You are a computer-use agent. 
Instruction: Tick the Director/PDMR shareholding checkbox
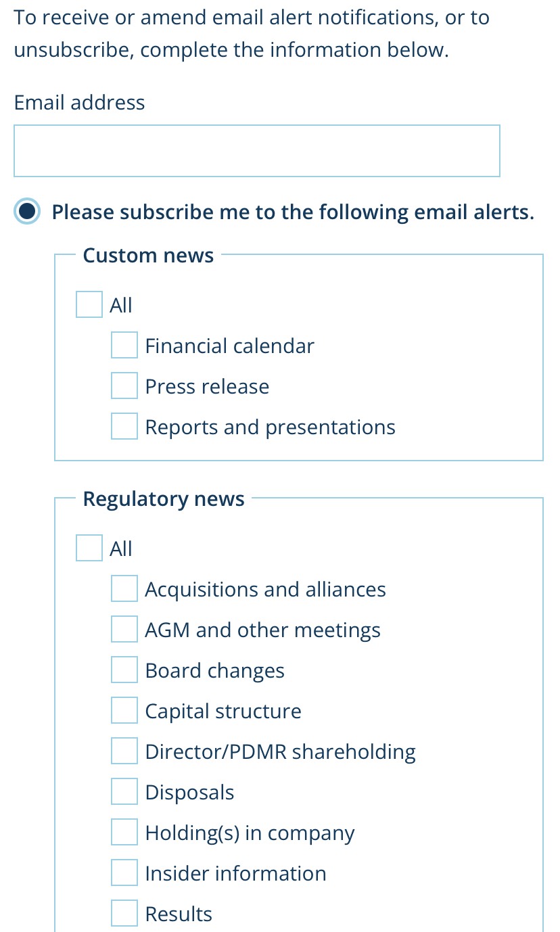pos(124,751)
